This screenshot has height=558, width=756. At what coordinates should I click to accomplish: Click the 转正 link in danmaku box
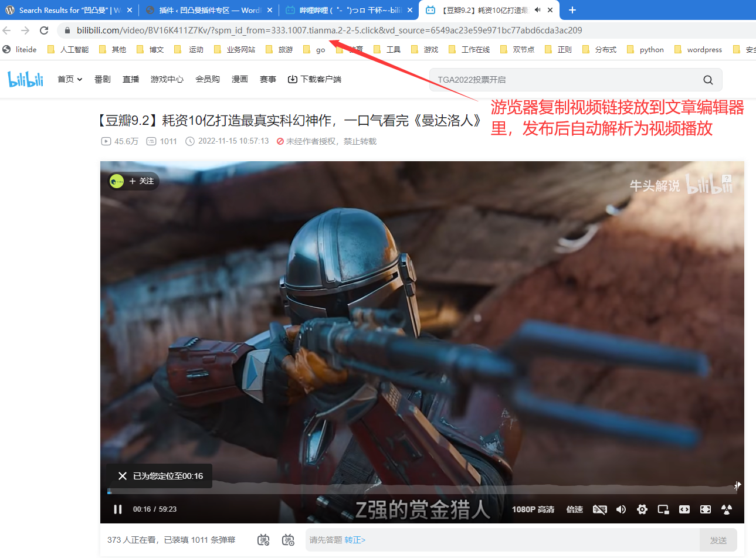point(355,540)
